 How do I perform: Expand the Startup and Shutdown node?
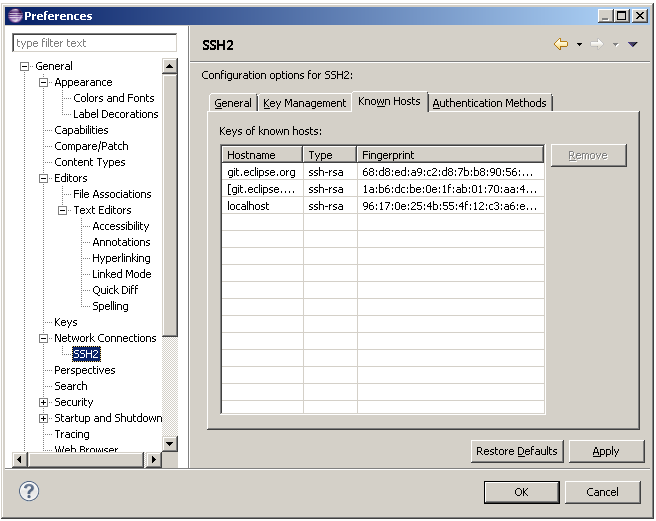click(44, 418)
